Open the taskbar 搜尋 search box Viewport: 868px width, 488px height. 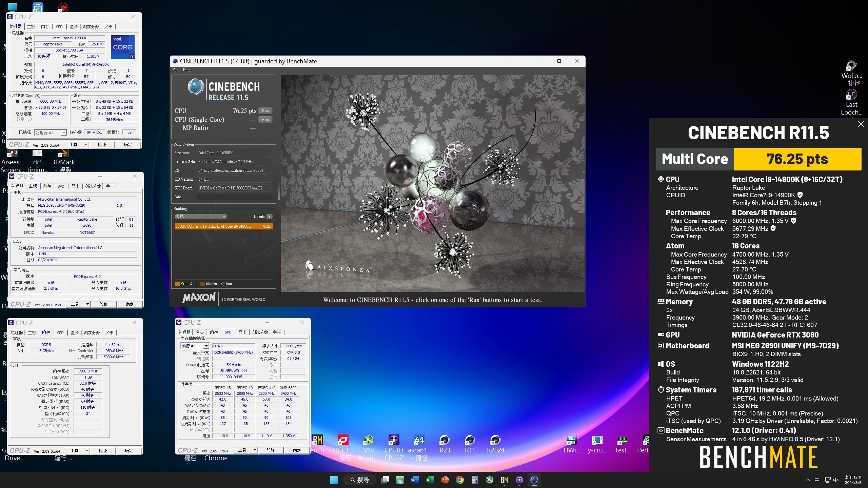360,480
